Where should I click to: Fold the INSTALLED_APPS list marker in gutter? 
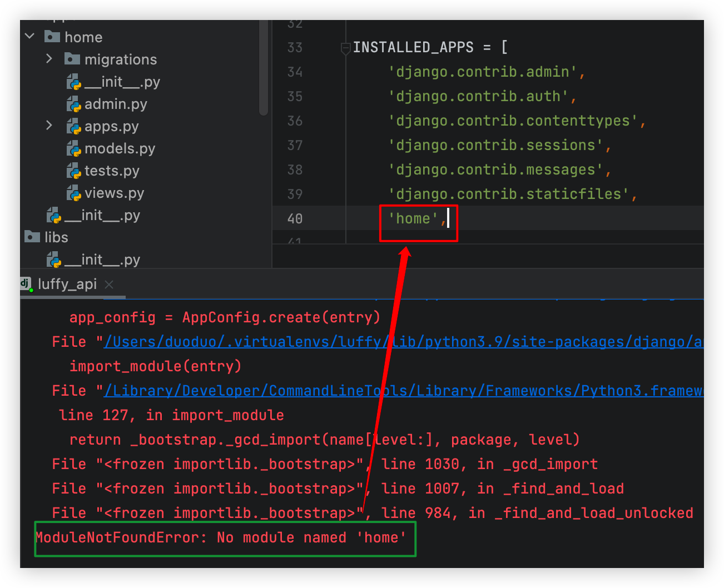[x=345, y=48]
